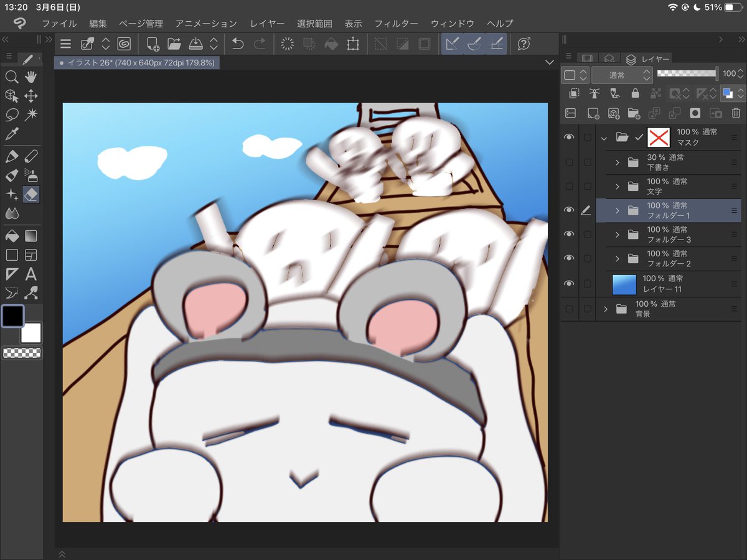The width and height of the screenshot is (747, 560).
Task: Hide the マスク folder with its eye icon
Action: 569,138
